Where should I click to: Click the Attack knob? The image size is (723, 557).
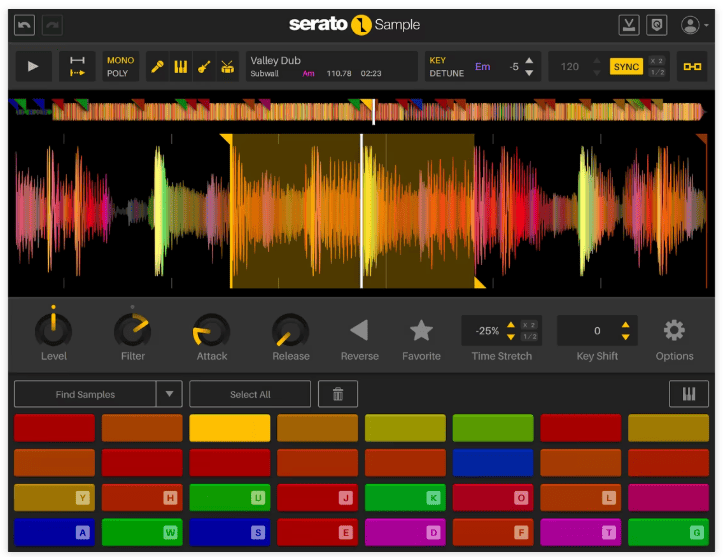pyautogui.click(x=211, y=330)
